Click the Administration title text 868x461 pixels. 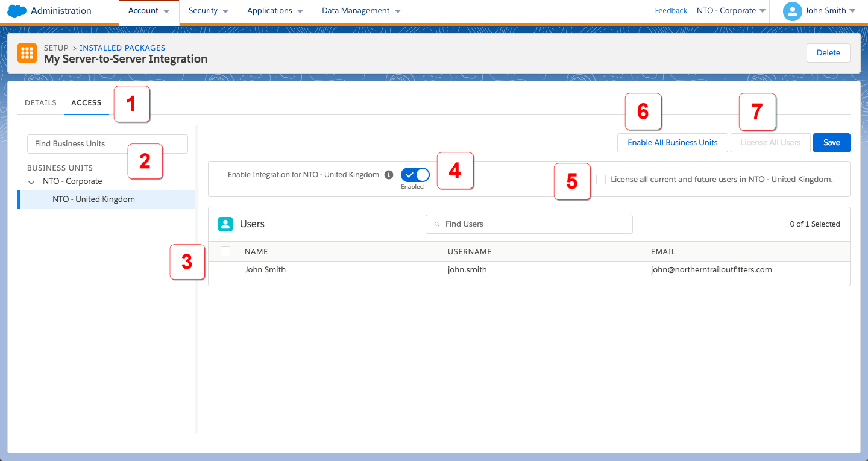coord(61,11)
